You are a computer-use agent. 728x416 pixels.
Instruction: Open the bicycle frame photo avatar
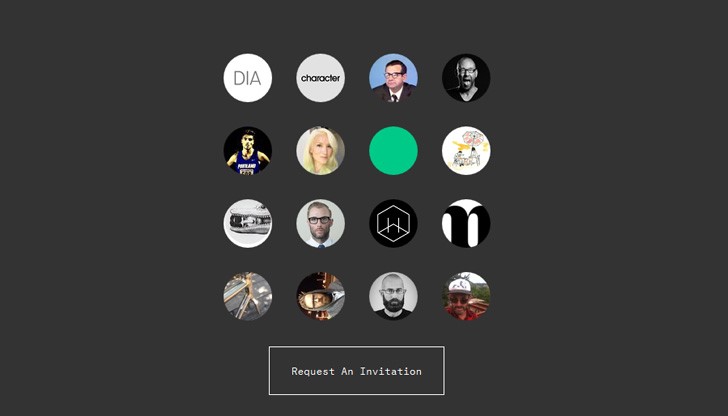pos(247,296)
